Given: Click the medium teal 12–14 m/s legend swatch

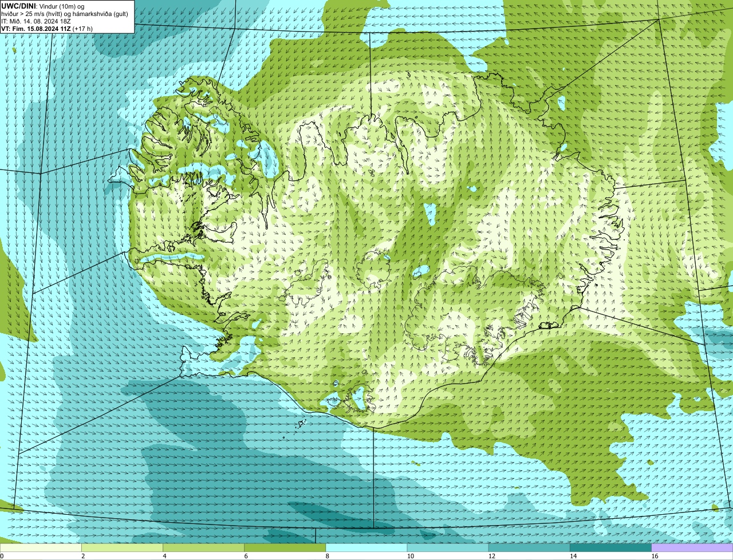Looking at the screenshot, I should pyautogui.click(x=529, y=547).
